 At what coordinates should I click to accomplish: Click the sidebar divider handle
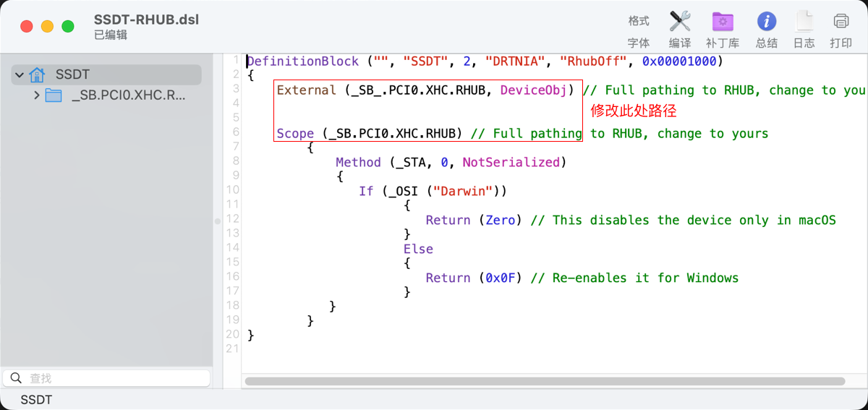tap(217, 221)
